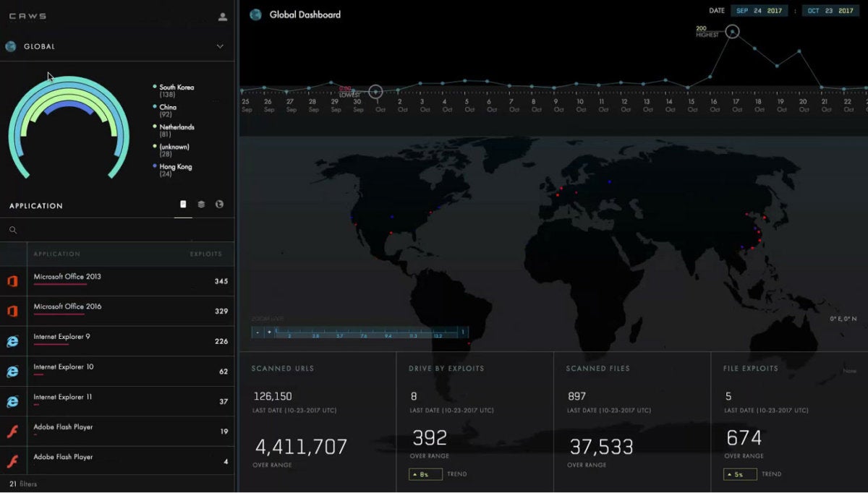
Task: Click the 37,533 over range value
Action: (602, 446)
